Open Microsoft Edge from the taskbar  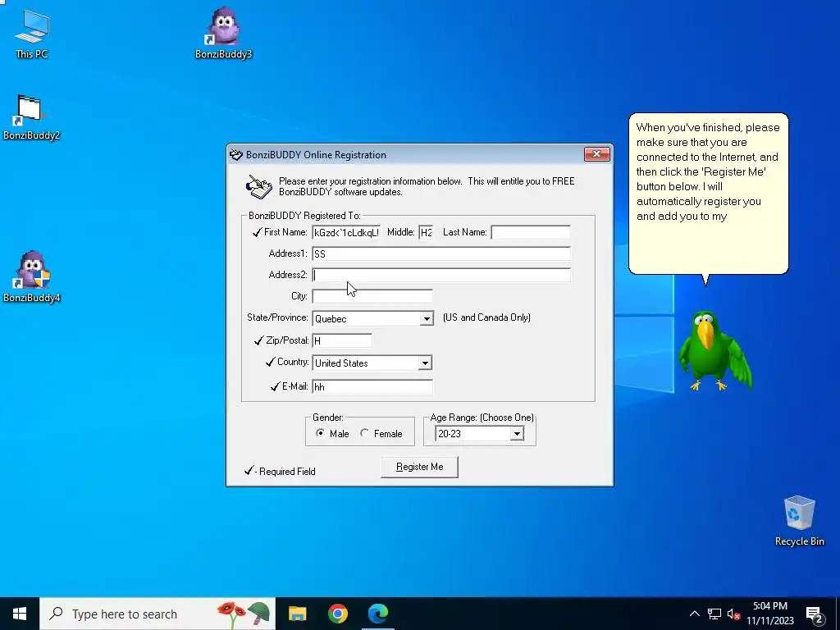(x=377, y=614)
